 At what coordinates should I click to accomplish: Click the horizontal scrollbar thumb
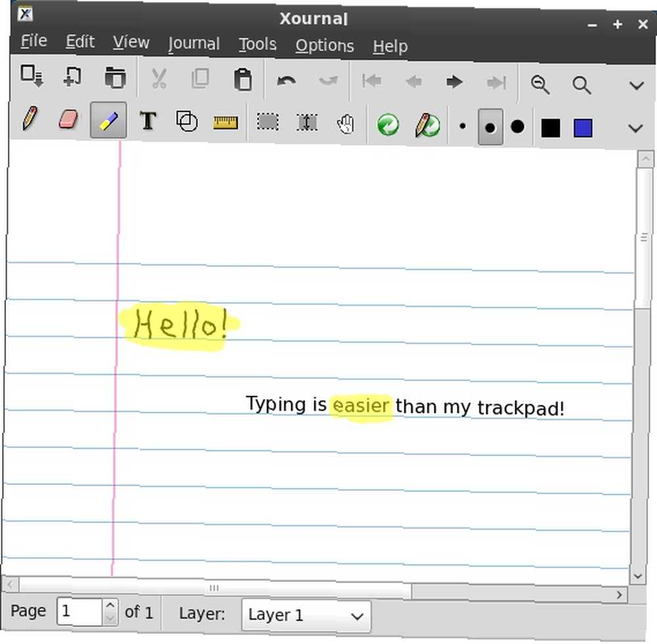[215, 588]
